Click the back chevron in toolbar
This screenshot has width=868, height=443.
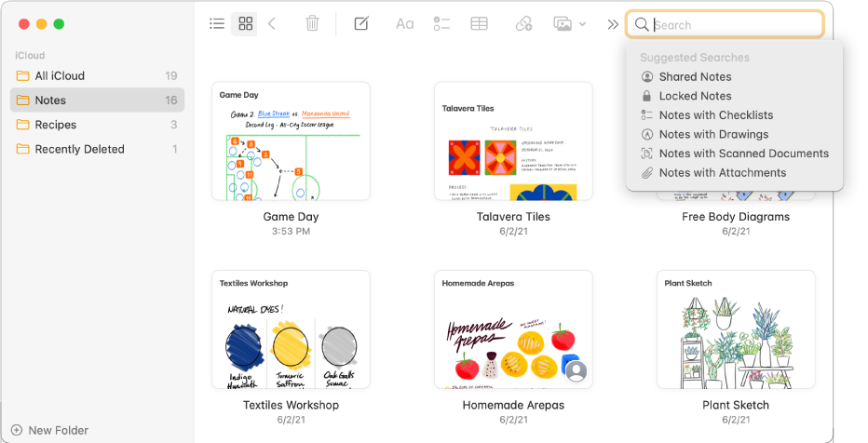(x=272, y=24)
